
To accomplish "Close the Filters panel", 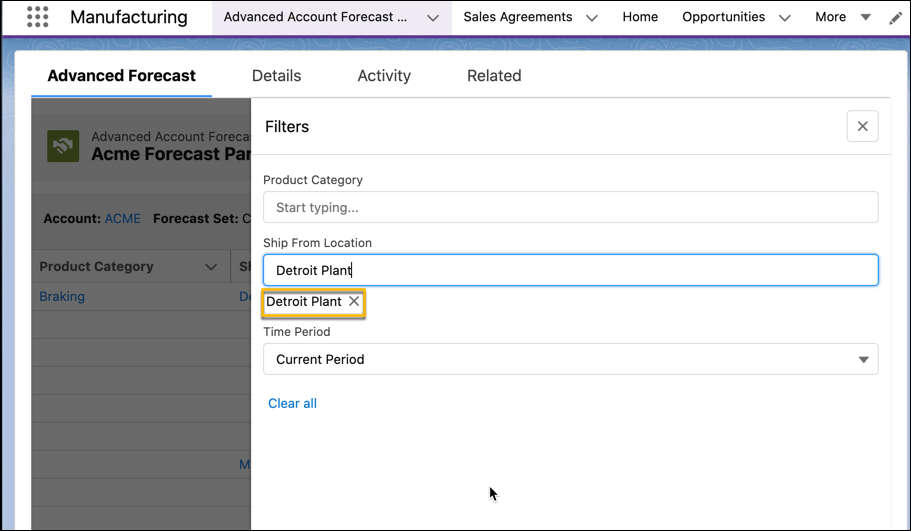I will (862, 127).
